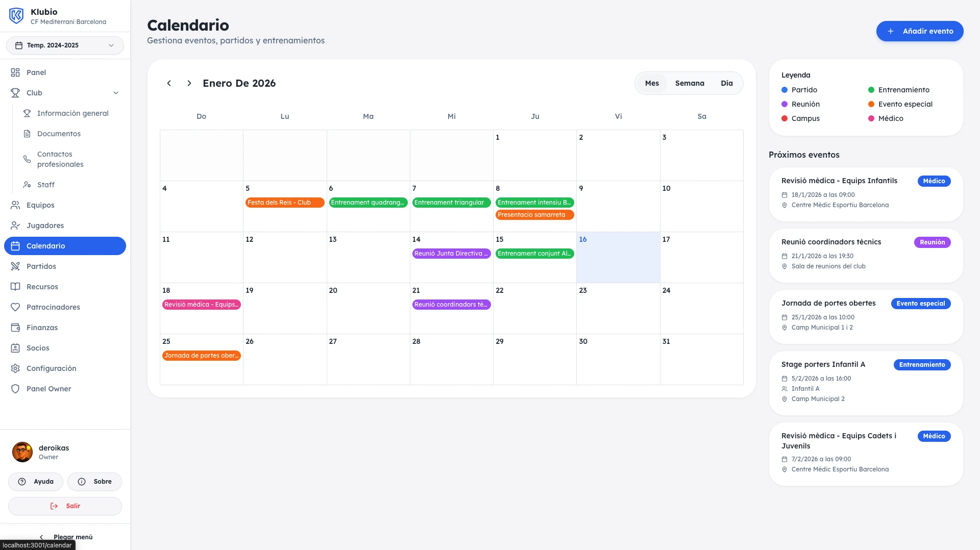
Task: Open the Festa dels Reis - Club event
Action: pos(284,203)
